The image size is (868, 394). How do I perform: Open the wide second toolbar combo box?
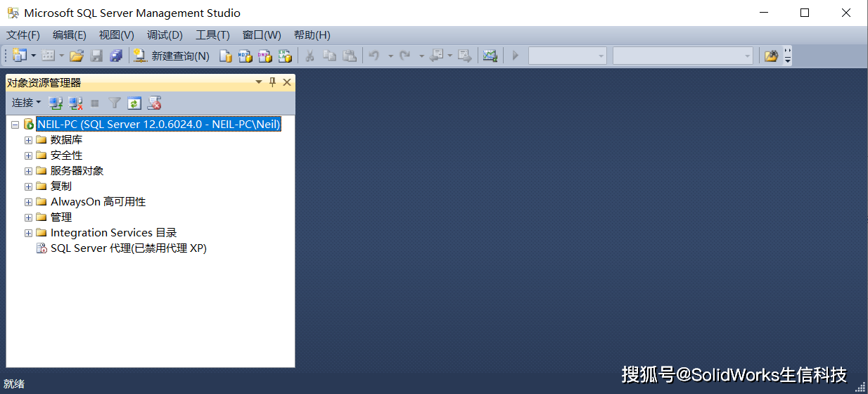click(682, 56)
